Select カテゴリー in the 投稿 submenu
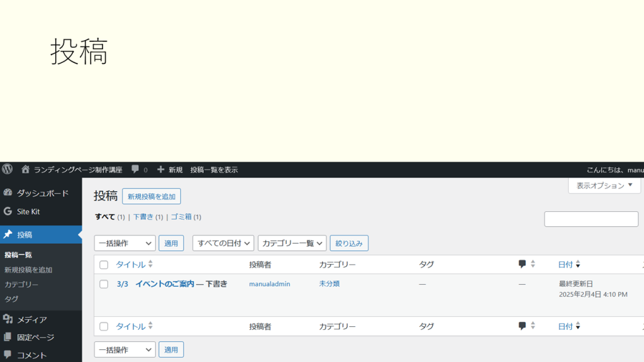644x362 pixels. [x=21, y=285]
